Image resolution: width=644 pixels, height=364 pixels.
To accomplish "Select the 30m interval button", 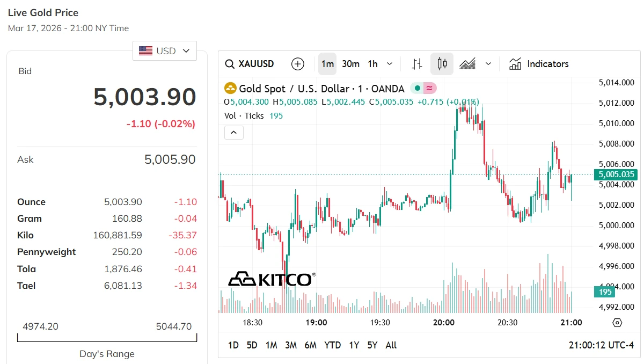I will tap(350, 63).
